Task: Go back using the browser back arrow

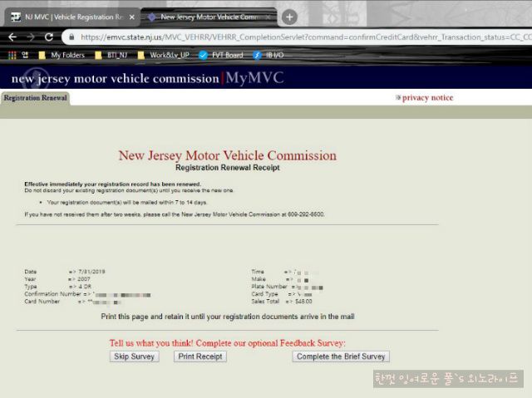Action: (x=12, y=37)
